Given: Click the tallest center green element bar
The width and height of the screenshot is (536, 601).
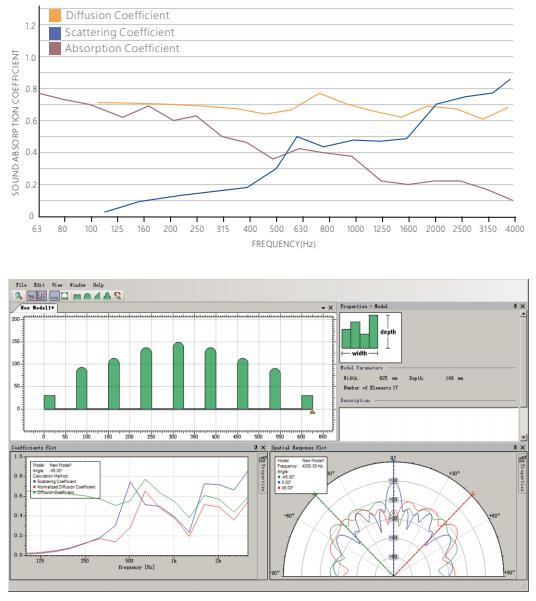Looking at the screenshot, I should click(178, 376).
